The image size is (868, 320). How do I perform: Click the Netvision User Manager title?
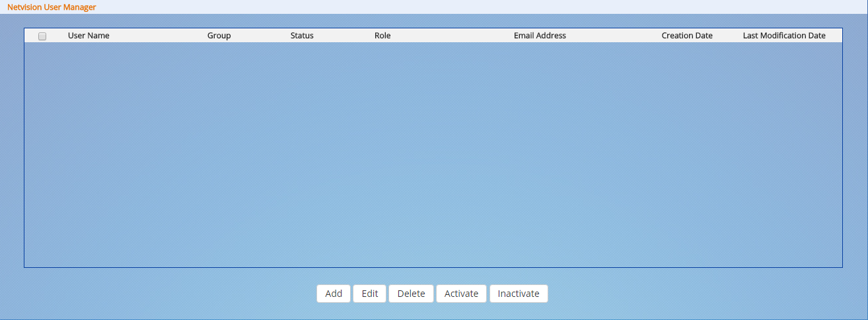coord(52,7)
